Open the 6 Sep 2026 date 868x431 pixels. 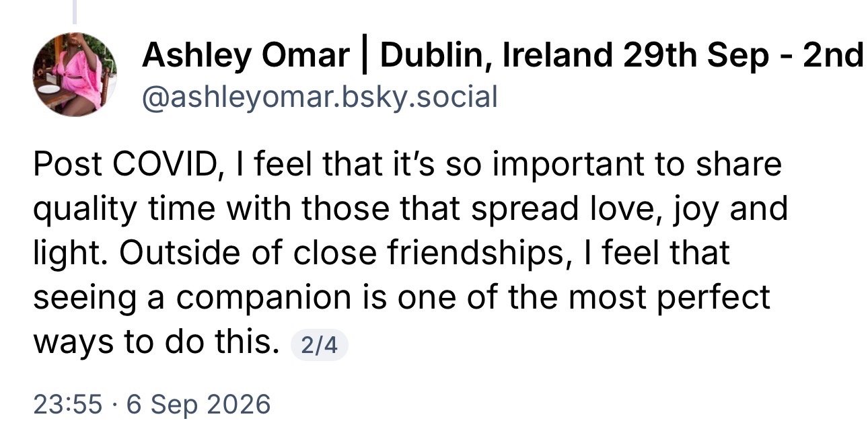[198, 404]
